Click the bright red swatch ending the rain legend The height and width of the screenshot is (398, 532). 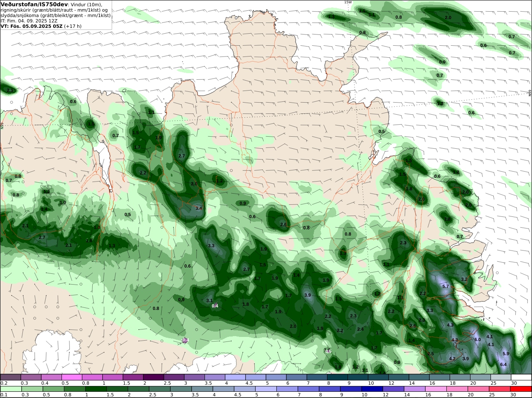point(521,389)
